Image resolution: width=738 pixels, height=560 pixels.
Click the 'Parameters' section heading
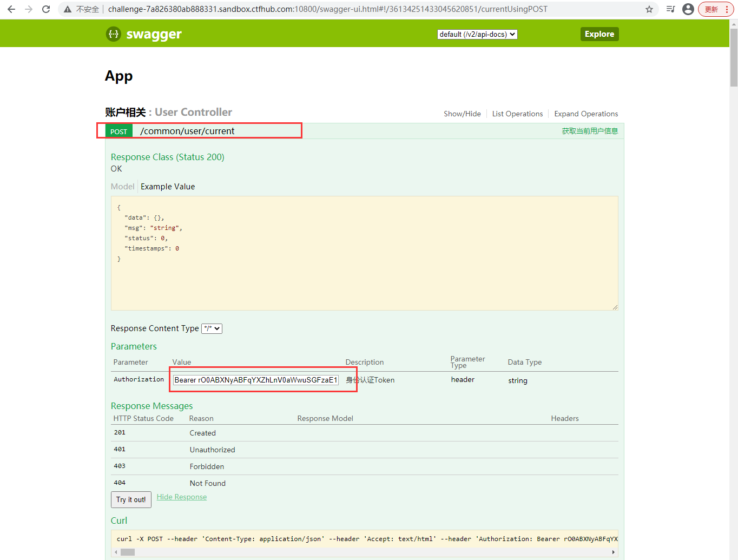(134, 346)
